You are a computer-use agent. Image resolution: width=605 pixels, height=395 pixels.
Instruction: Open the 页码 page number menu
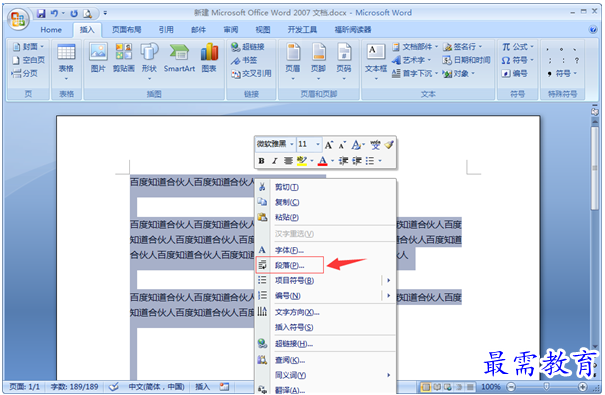(344, 61)
